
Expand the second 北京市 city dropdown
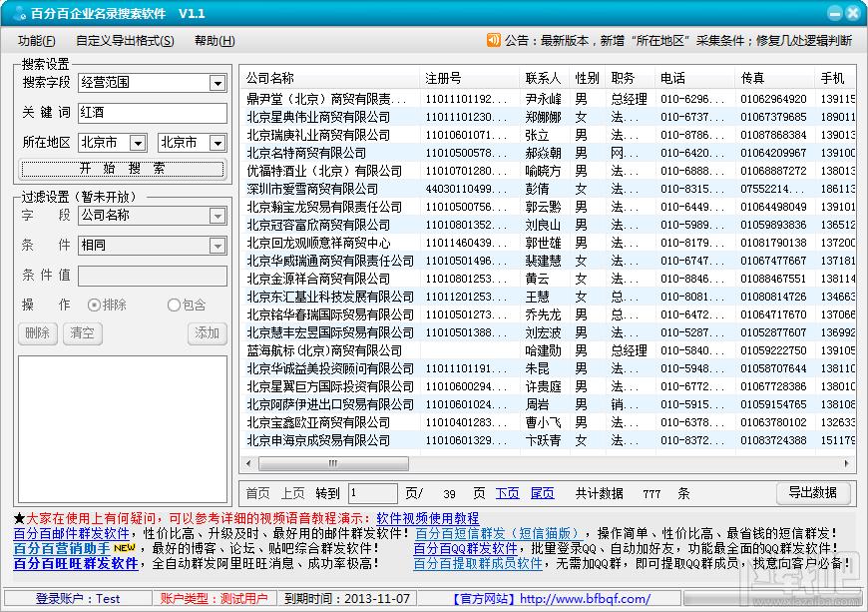pyautogui.click(x=217, y=143)
